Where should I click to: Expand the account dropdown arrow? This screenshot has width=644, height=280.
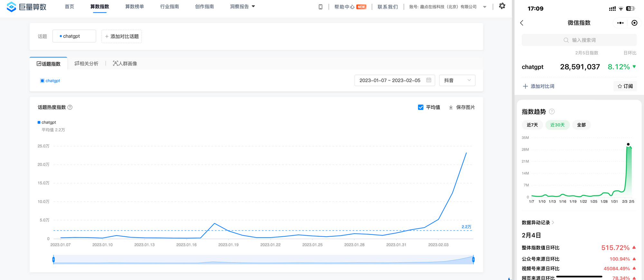pos(485,7)
